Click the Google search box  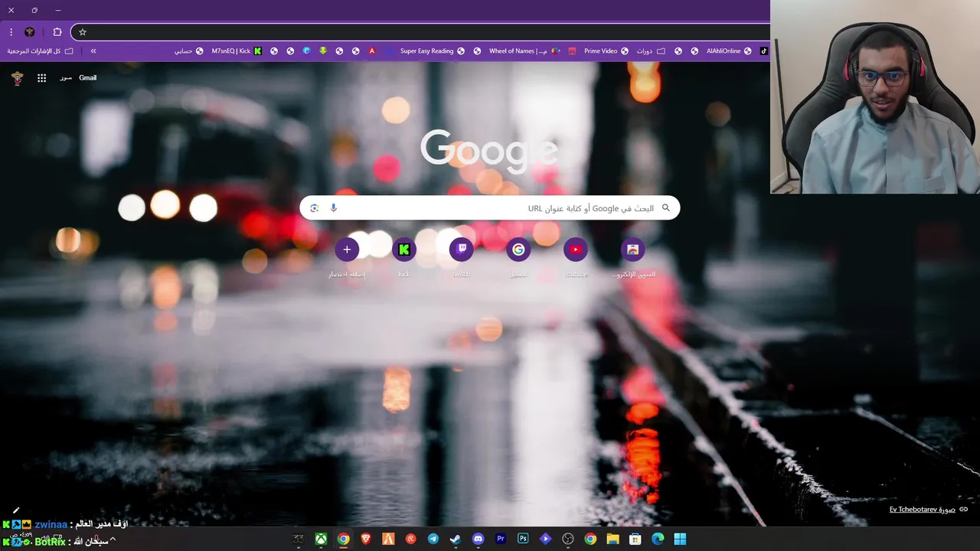(490, 208)
